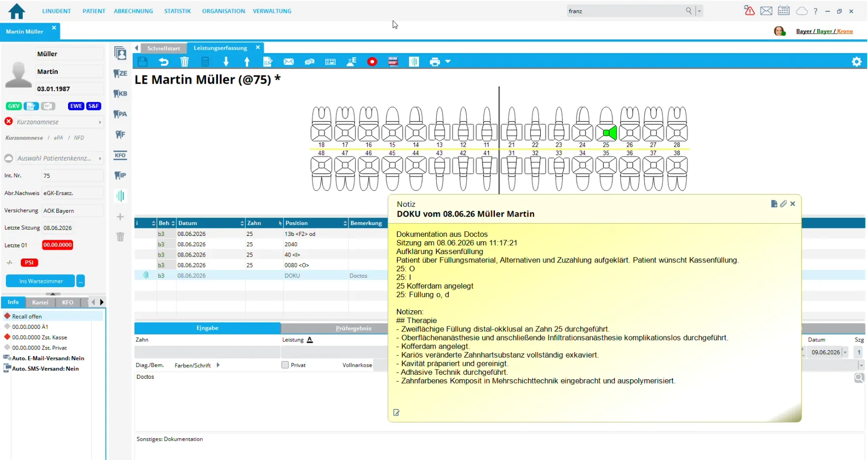Open the PA tooth sidebar icon
868x460 pixels.
(x=120, y=114)
